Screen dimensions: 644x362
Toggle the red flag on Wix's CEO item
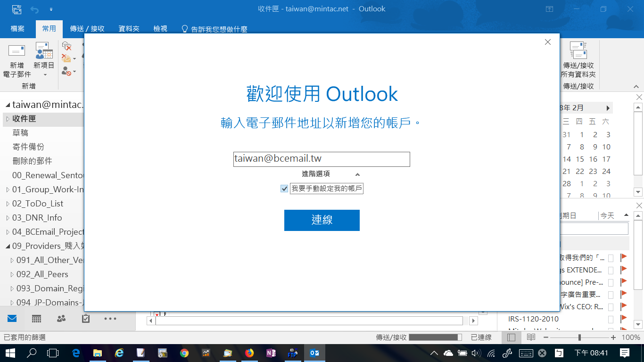[x=624, y=307]
